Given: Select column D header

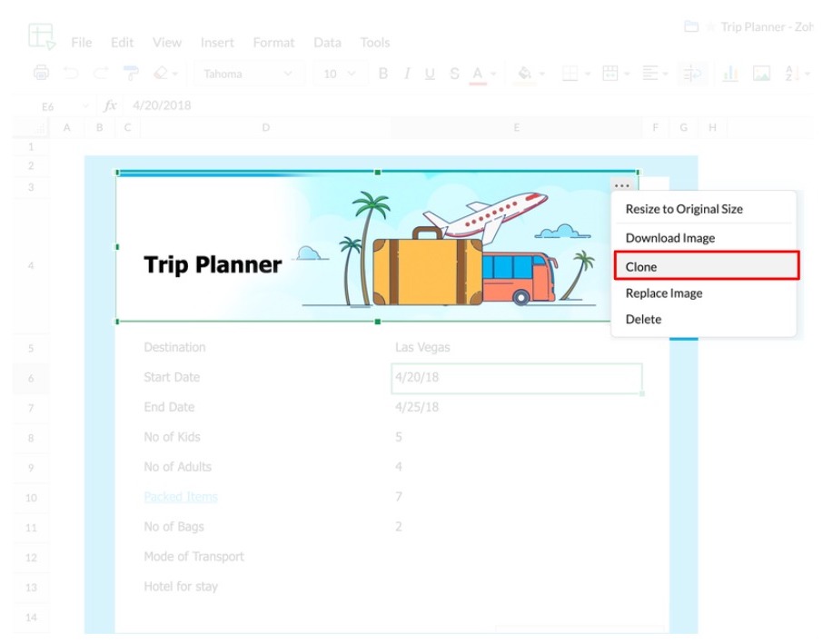Looking at the screenshot, I should click(x=265, y=127).
